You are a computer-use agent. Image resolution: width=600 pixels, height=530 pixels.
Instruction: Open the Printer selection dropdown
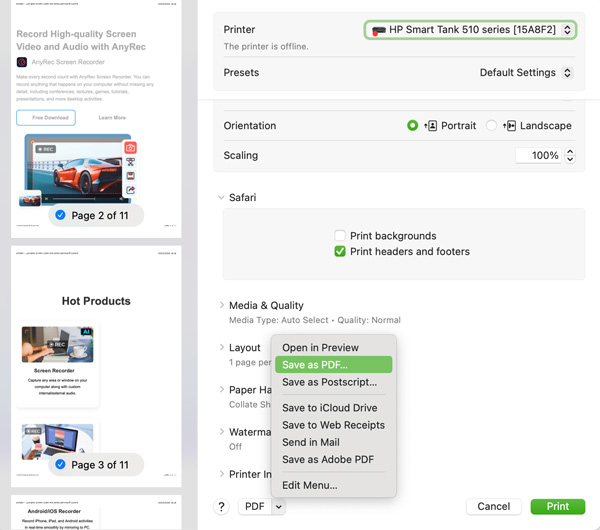470,30
